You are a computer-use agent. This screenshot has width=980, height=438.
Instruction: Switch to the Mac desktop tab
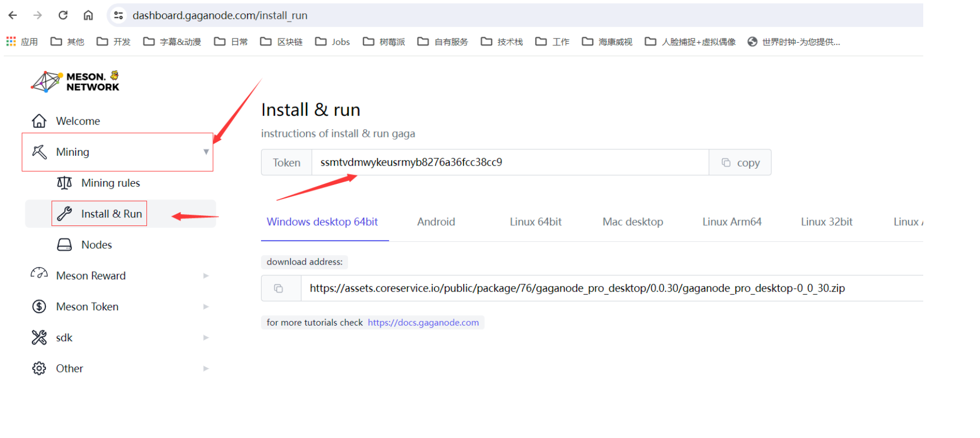633,222
